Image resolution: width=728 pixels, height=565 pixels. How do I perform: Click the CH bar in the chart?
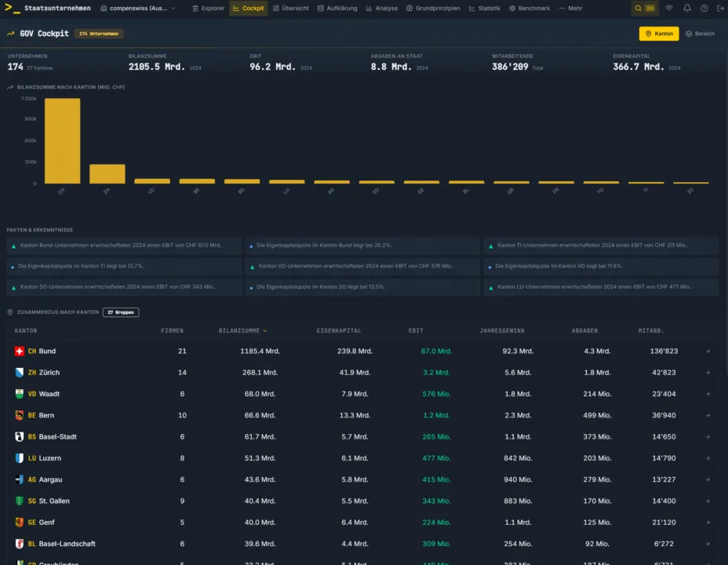click(62, 140)
